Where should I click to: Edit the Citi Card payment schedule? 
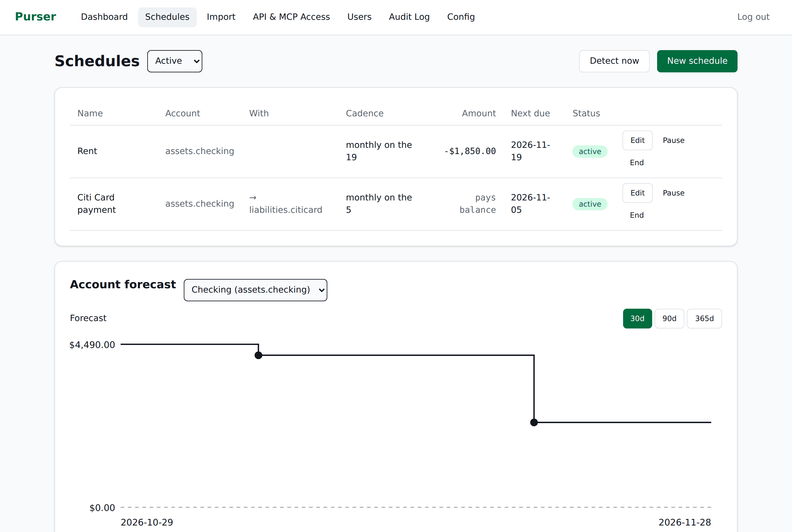[637, 193]
